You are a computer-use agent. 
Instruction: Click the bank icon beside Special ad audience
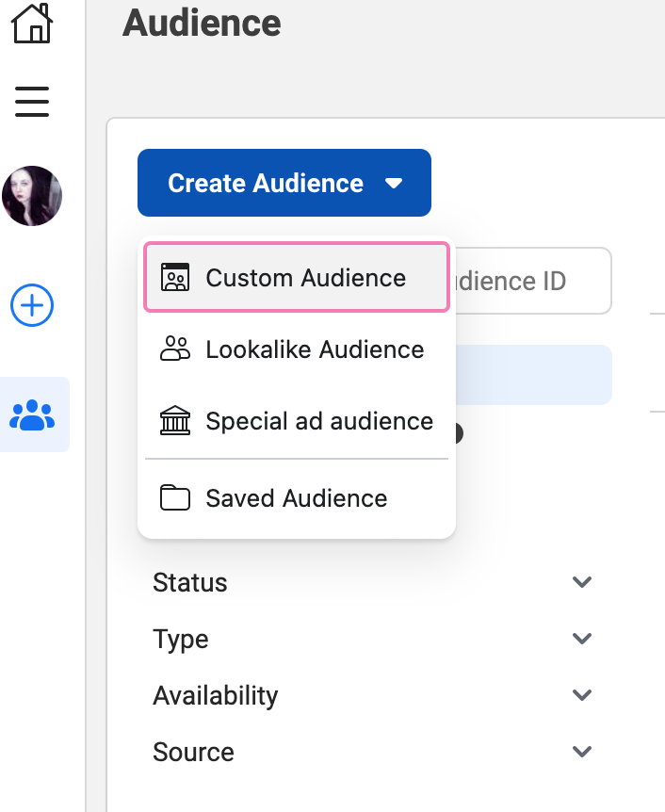click(x=175, y=420)
